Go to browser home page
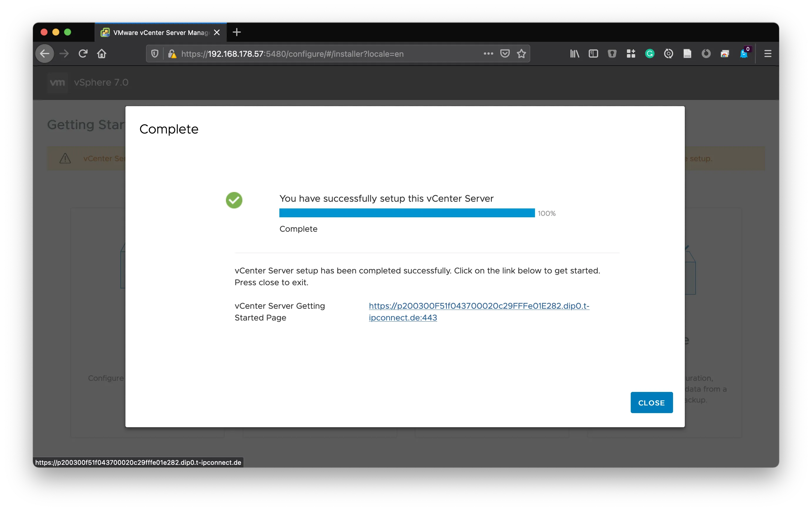Screen dimensions: 812x511 coord(102,54)
